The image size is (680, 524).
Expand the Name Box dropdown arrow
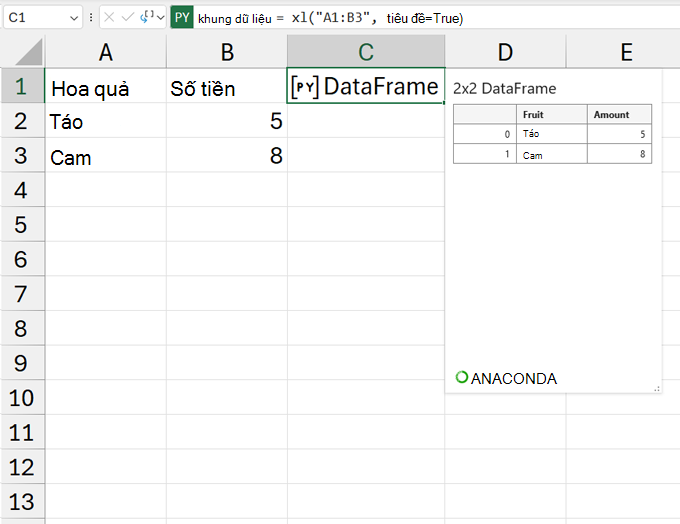click(x=74, y=18)
